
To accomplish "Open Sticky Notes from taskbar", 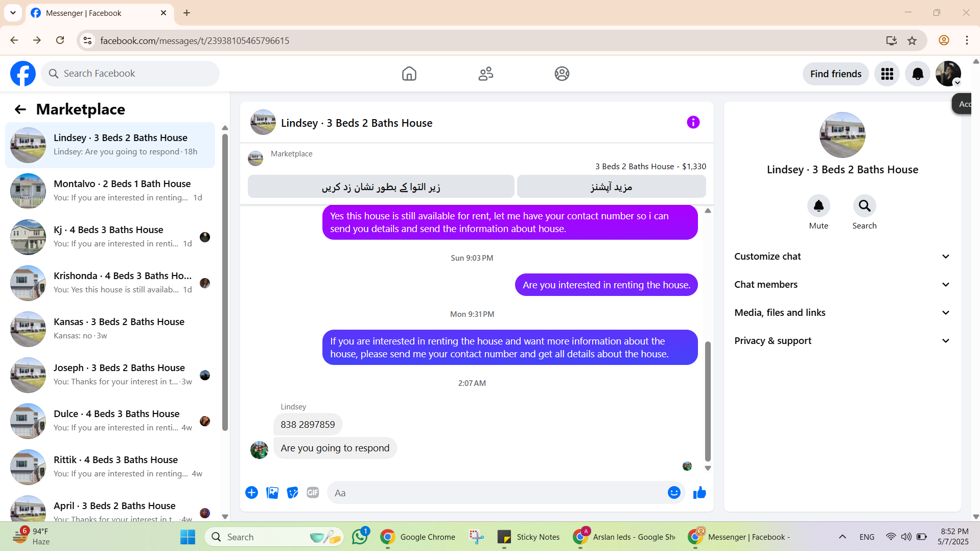I will pyautogui.click(x=528, y=537).
